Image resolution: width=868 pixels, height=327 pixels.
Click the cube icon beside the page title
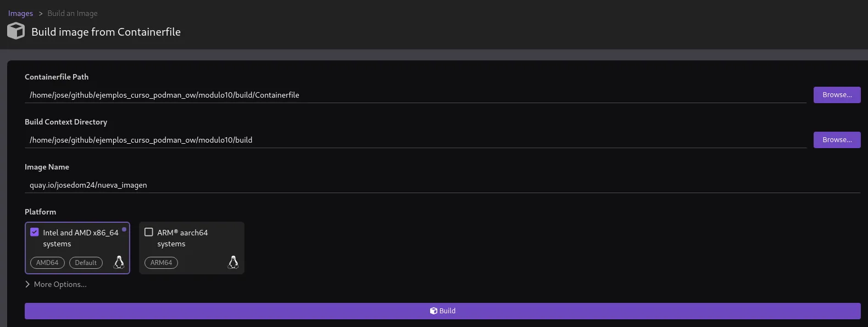coord(16,31)
